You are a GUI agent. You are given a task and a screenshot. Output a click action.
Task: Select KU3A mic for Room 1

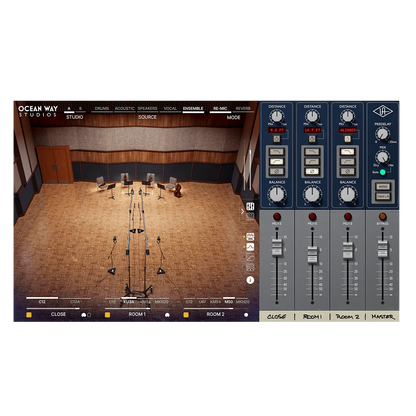[x=129, y=301]
